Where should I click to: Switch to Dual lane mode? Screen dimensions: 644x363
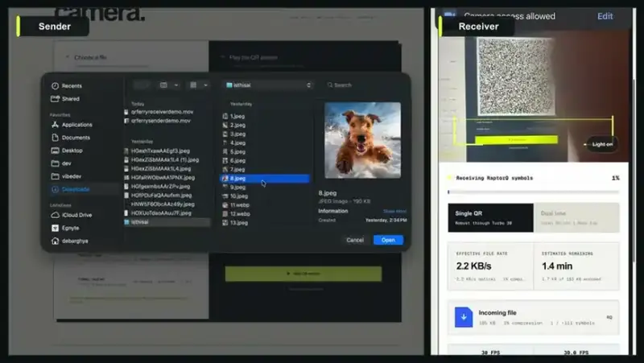[576, 217]
